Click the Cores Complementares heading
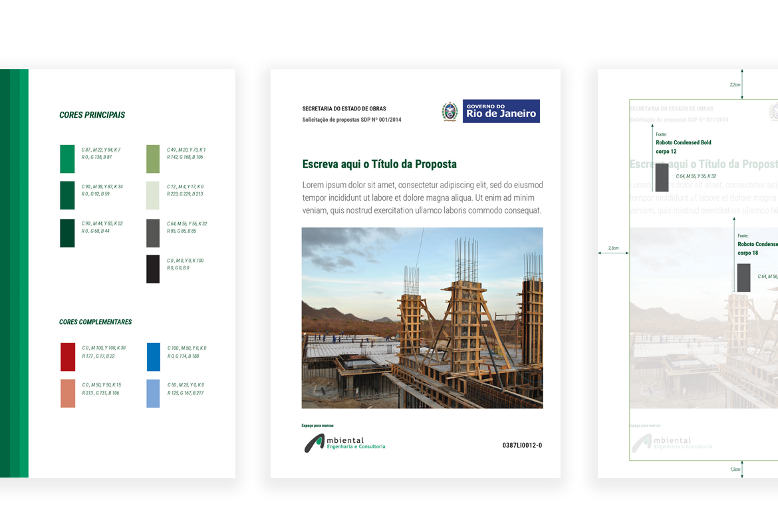The width and height of the screenshot is (778, 532). pyautogui.click(x=95, y=322)
